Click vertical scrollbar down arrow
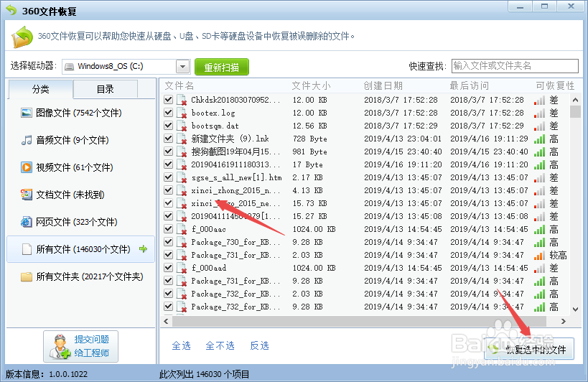588x382 pixels. pyautogui.click(x=576, y=309)
